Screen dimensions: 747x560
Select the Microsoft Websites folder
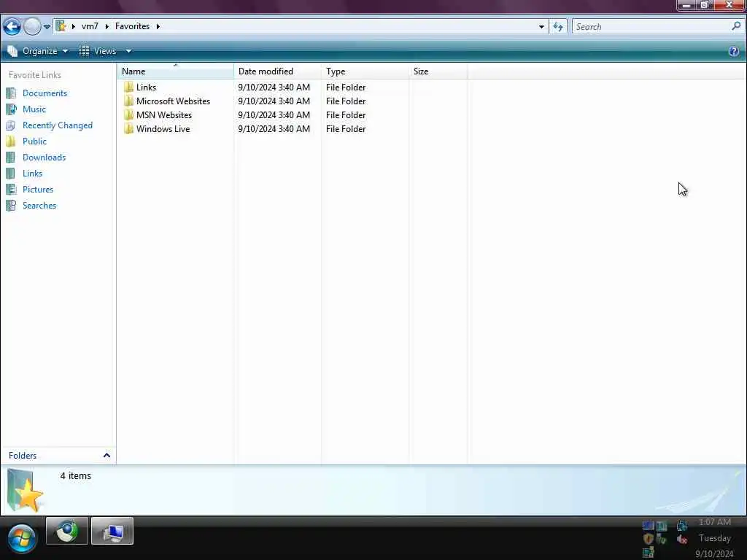[x=173, y=101]
